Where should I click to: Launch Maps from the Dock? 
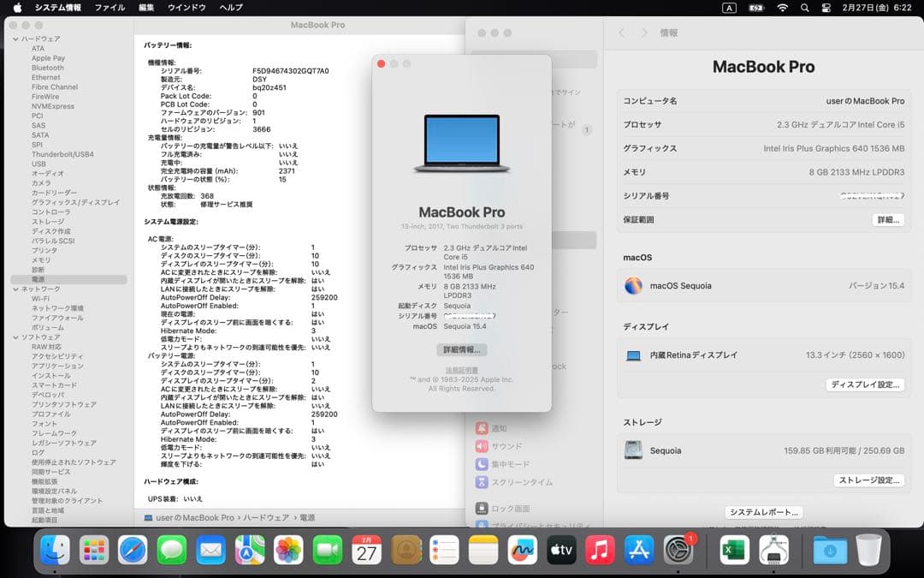point(250,551)
